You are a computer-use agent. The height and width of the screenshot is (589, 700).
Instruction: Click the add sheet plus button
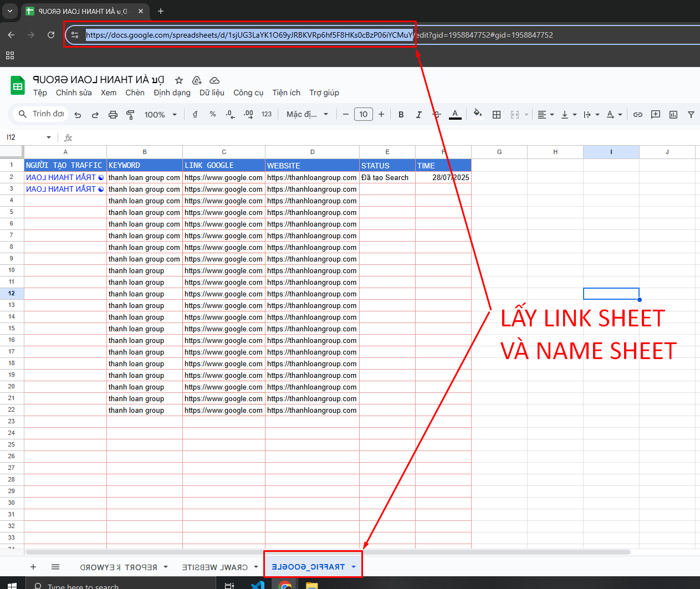coord(33,567)
